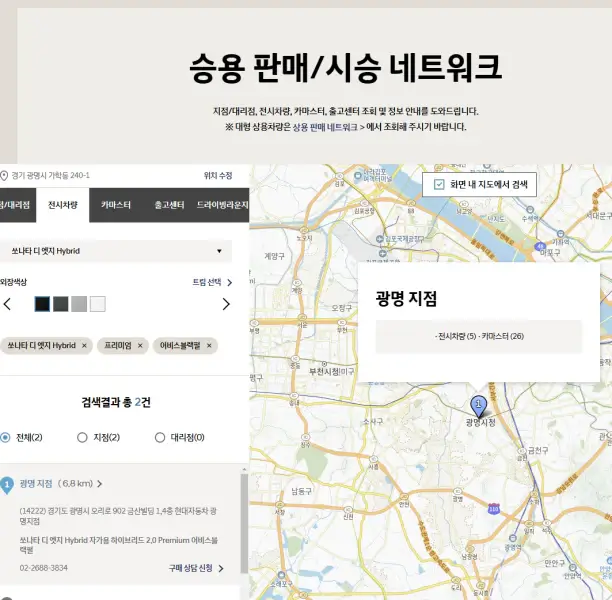The height and width of the screenshot is (600, 612).
Task: Click the phone number 02-2688-3834
Action: 43,568
